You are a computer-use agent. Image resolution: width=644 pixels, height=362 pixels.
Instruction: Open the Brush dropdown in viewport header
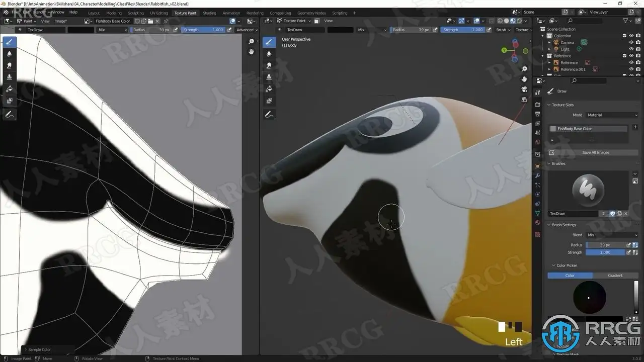[503, 30]
